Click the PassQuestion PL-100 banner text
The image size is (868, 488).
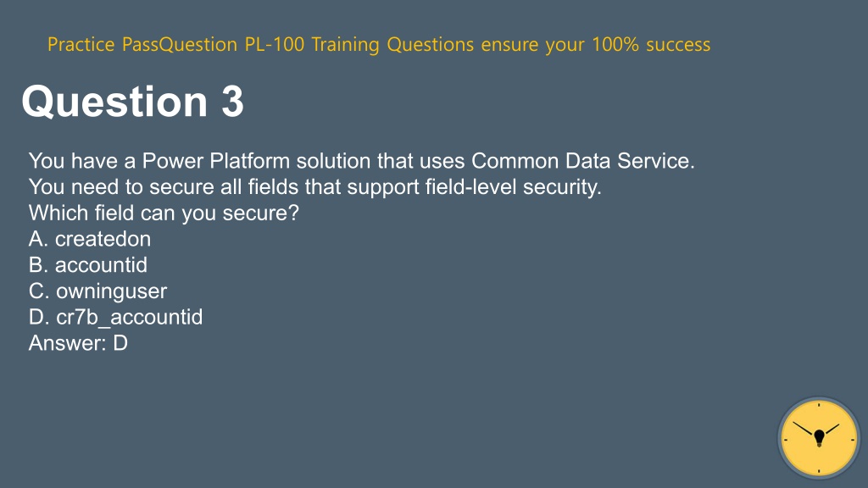pos(379,44)
